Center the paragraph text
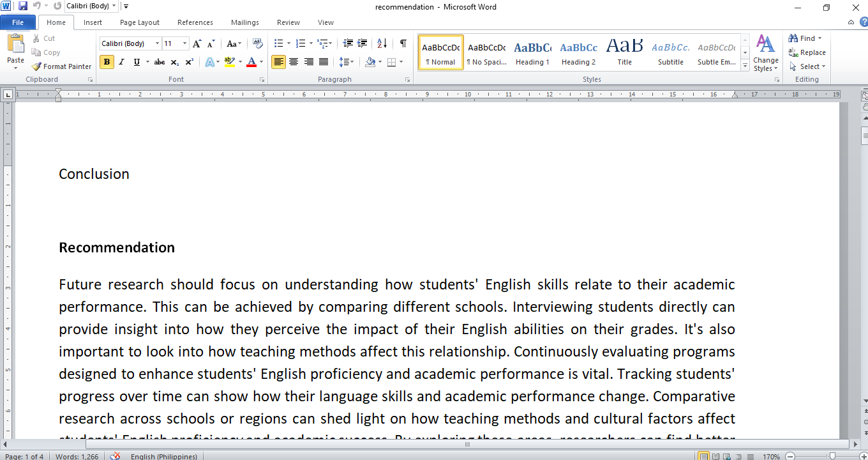The image size is (868, 460). coord(294,62)
